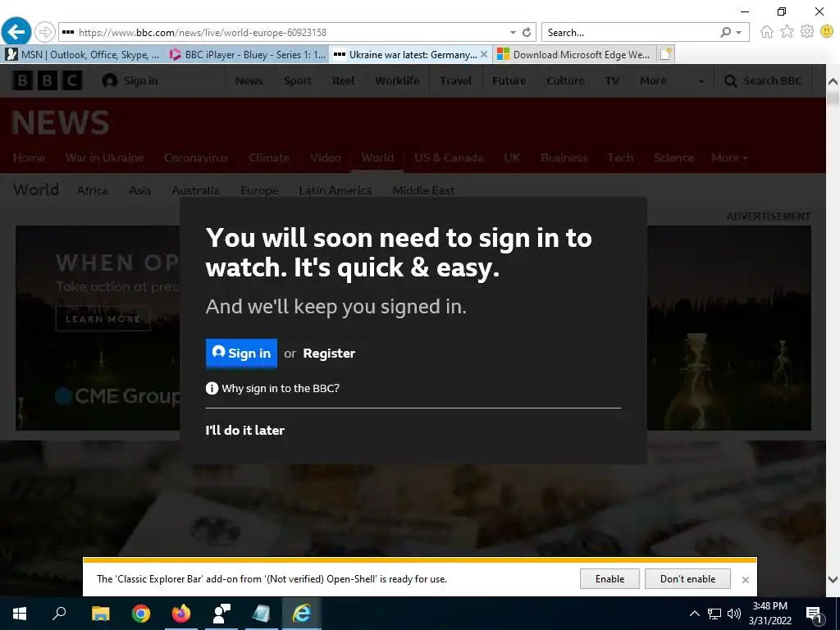Open the taskbar notepad-like app icon
The image size is (840, 630).
click(x=262, y=614)
